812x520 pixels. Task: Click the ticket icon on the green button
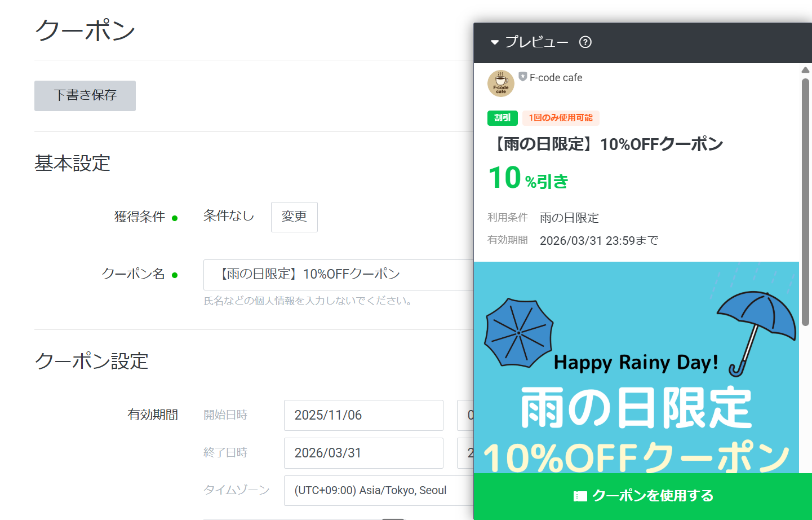[580, 496]
